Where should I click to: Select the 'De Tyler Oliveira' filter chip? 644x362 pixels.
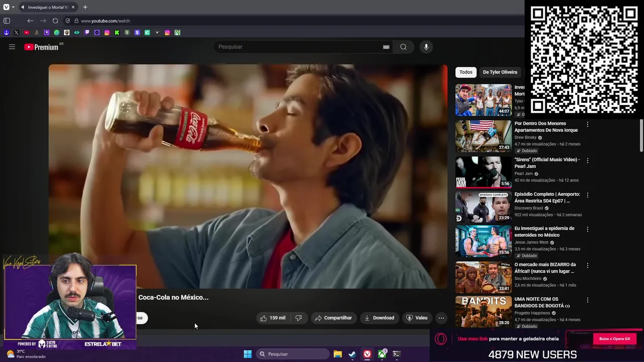click(500, 72)
